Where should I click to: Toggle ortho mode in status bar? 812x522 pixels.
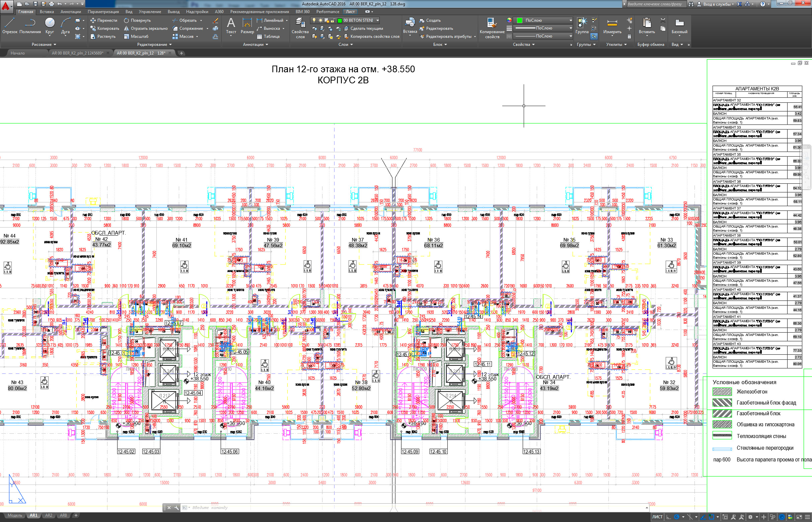(668, 517)
